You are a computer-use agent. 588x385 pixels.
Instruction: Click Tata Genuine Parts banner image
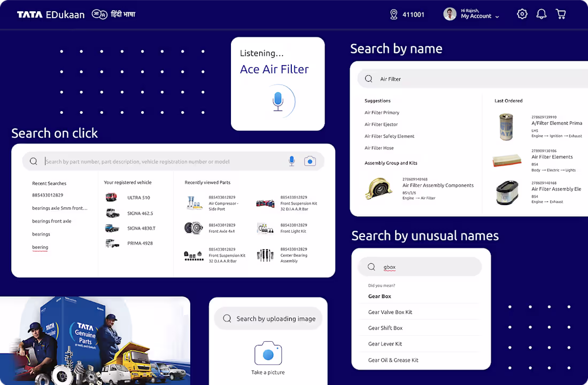(95, 341)
